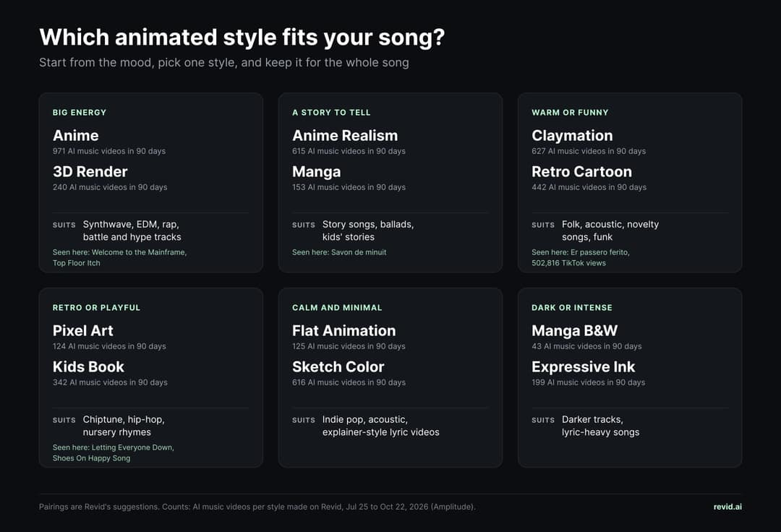
Task: Click 'Synthwave, EDM, rap, battle and hype tracks' text
Action: (x=132, y=231)
